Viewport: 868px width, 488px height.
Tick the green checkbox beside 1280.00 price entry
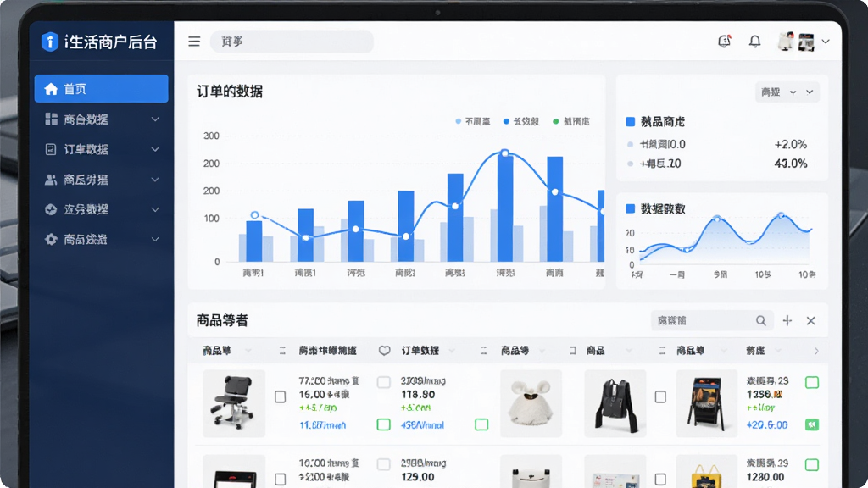pos(812,465)
